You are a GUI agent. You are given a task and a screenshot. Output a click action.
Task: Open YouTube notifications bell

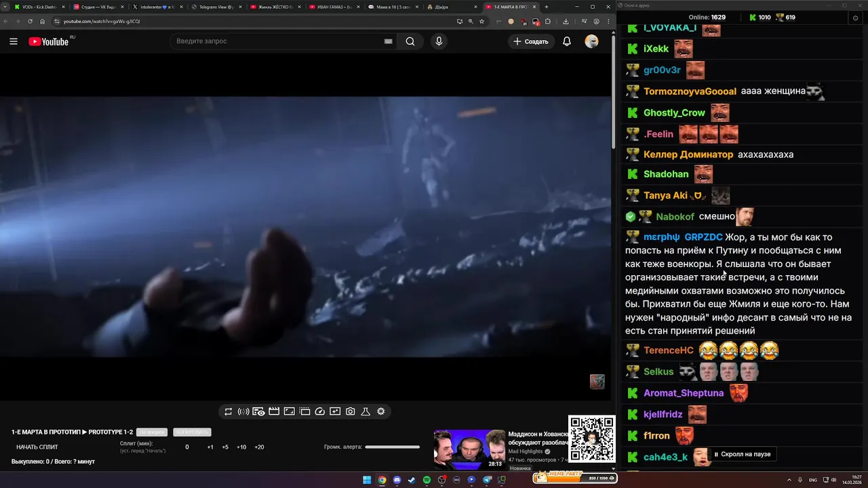[567, 41]
